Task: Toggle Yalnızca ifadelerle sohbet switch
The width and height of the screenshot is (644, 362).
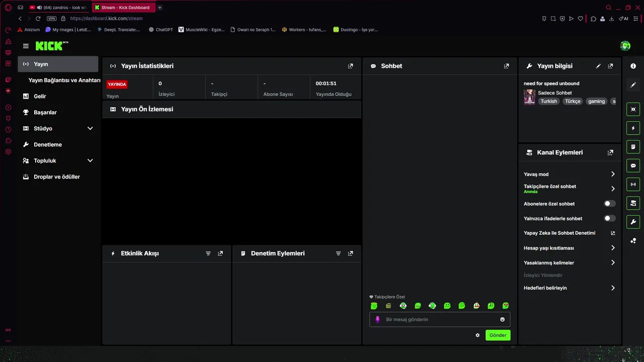Action: click(x=610, y=218)
